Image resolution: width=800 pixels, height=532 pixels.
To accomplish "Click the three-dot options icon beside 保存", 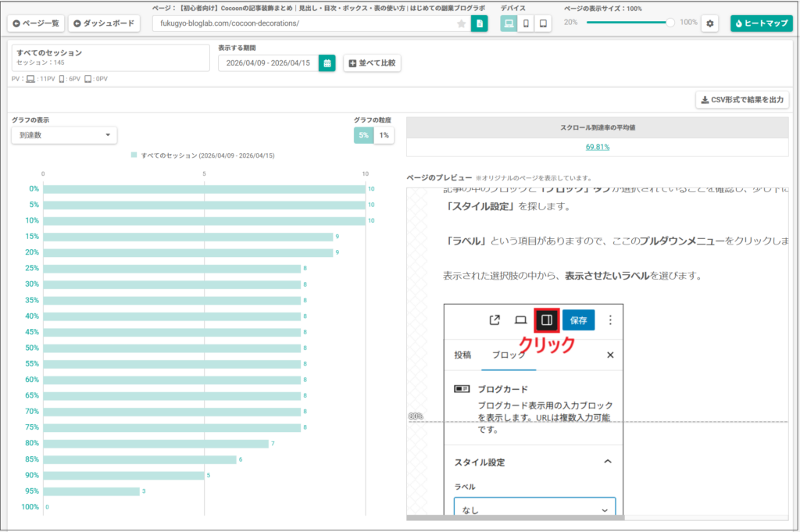I will [610, 320].
